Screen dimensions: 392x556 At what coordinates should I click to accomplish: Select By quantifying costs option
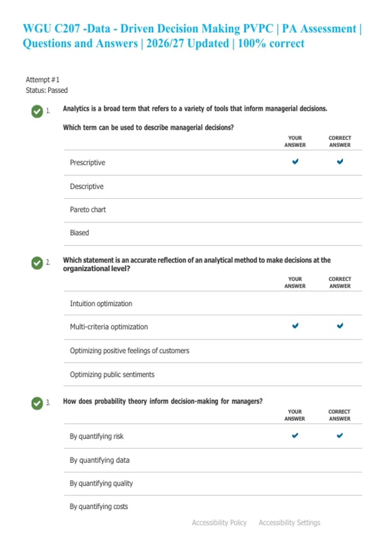click(213, 507)
